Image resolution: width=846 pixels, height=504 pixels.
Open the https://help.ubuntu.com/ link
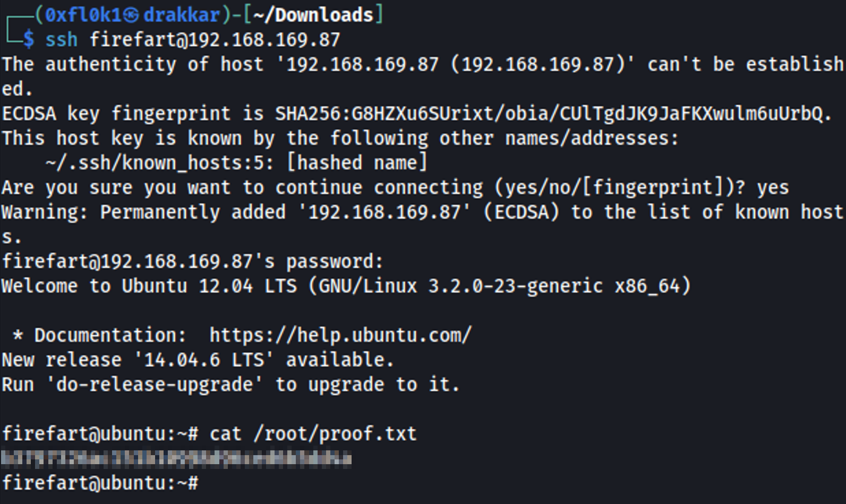[x=340, y=335]
